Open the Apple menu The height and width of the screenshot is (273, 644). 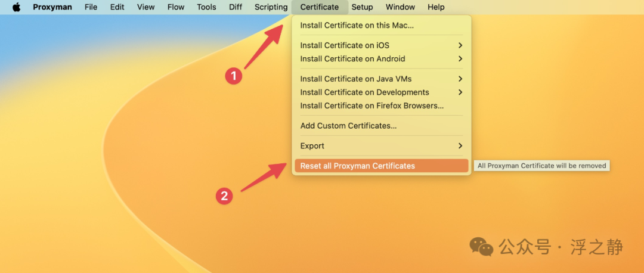coord(17,7)
